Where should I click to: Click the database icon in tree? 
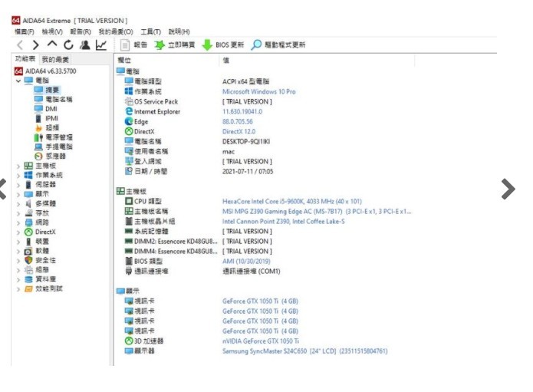tap(28, 279)
